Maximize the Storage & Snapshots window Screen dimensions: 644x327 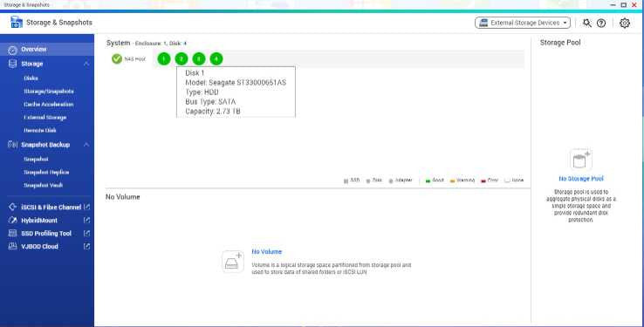[623, 4]
